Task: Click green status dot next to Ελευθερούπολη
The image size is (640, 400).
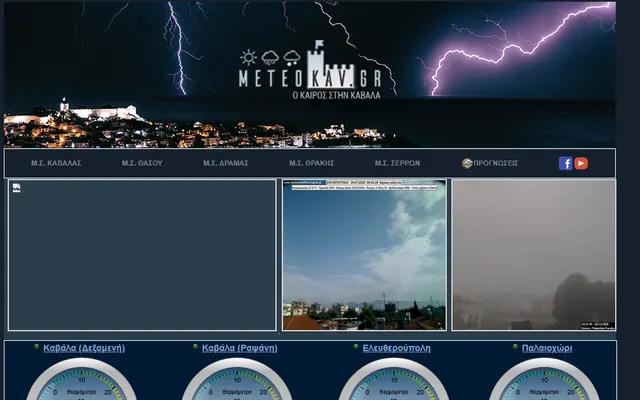Action: click(356, 347)
